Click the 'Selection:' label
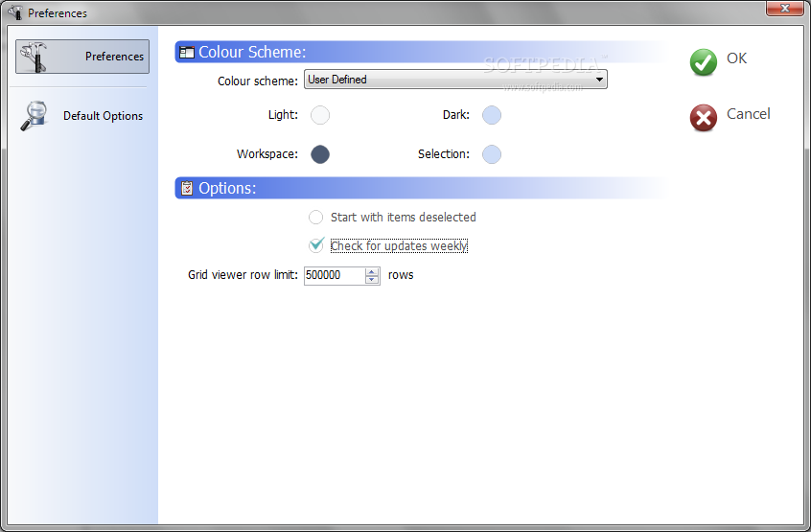This screenshot has height=532, width=811. click(443, 154)
